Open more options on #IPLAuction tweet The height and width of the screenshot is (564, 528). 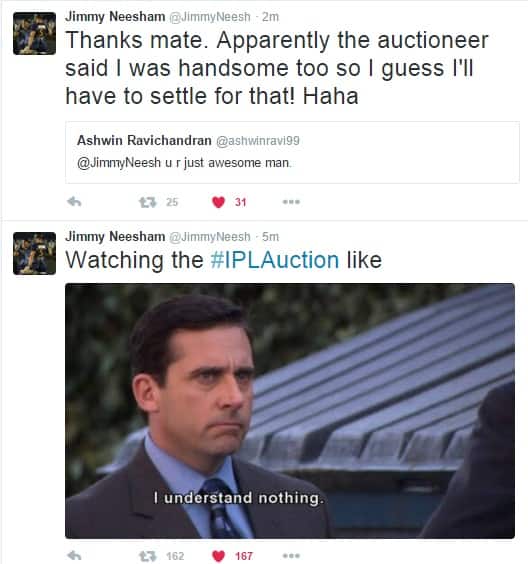[x=291, y=556]
